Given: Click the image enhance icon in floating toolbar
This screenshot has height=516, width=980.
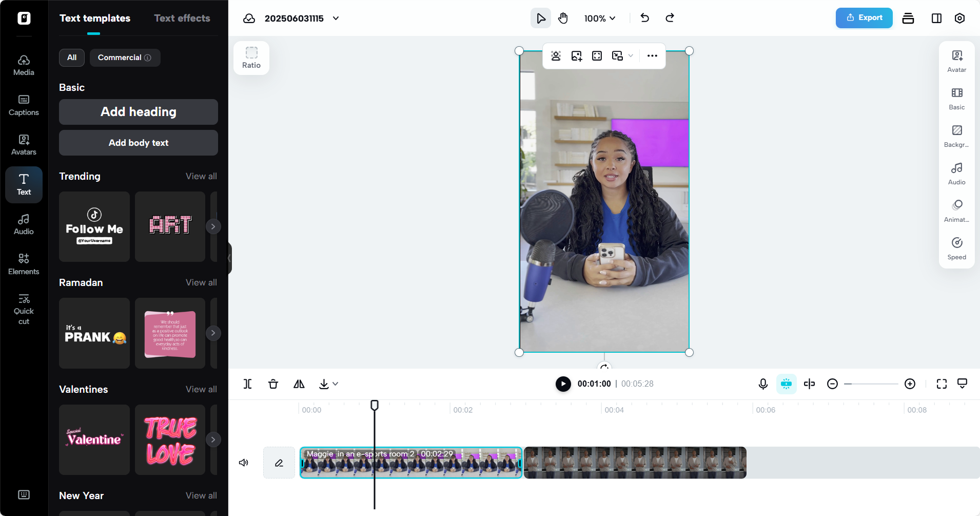Looking at the screenshot, I should pyautogui.click(x=577, y=56).
